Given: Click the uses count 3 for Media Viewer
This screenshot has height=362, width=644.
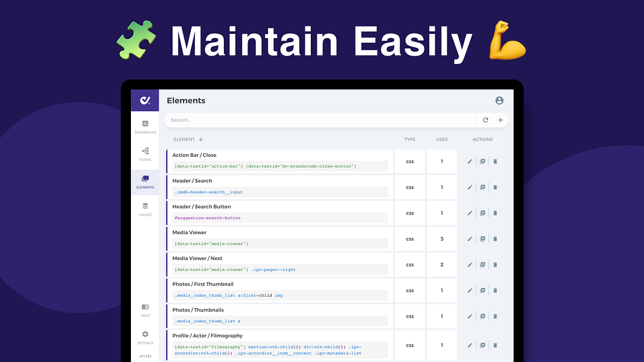Looking at the screenshot, I should [x=442, y=239].
